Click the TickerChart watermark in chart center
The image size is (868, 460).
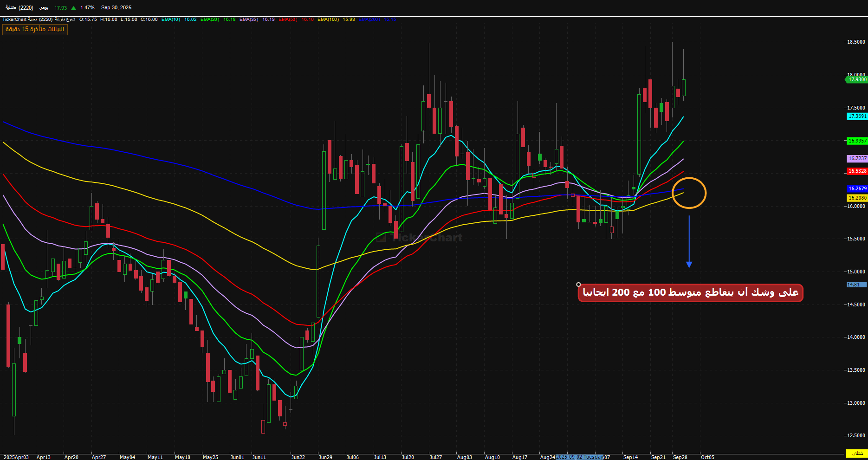click(x=420, y=238)
